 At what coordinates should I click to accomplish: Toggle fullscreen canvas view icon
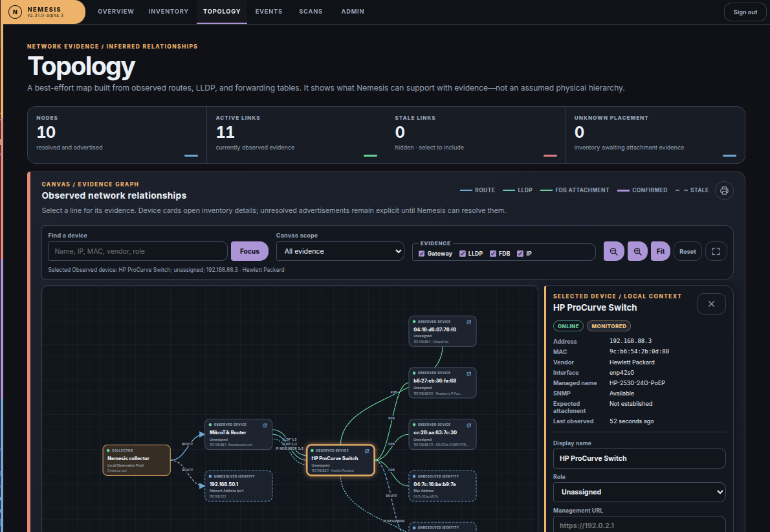tap(716, 251)
